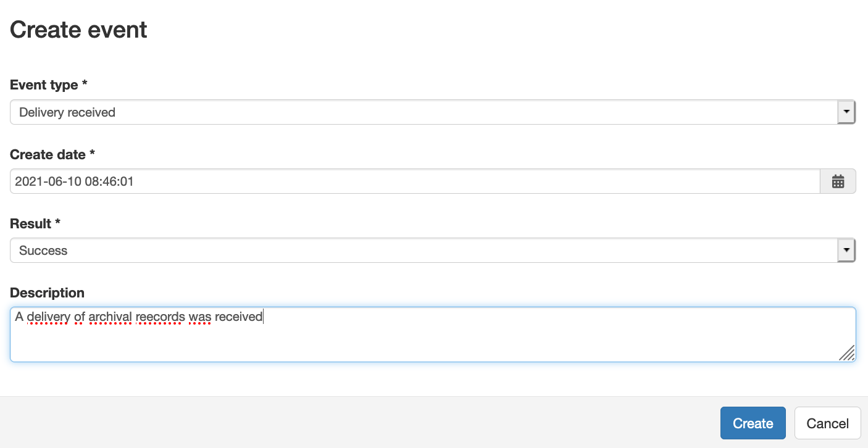868x448 pixels.
Task: Focus the Create date input field
Action: point(415,181)
